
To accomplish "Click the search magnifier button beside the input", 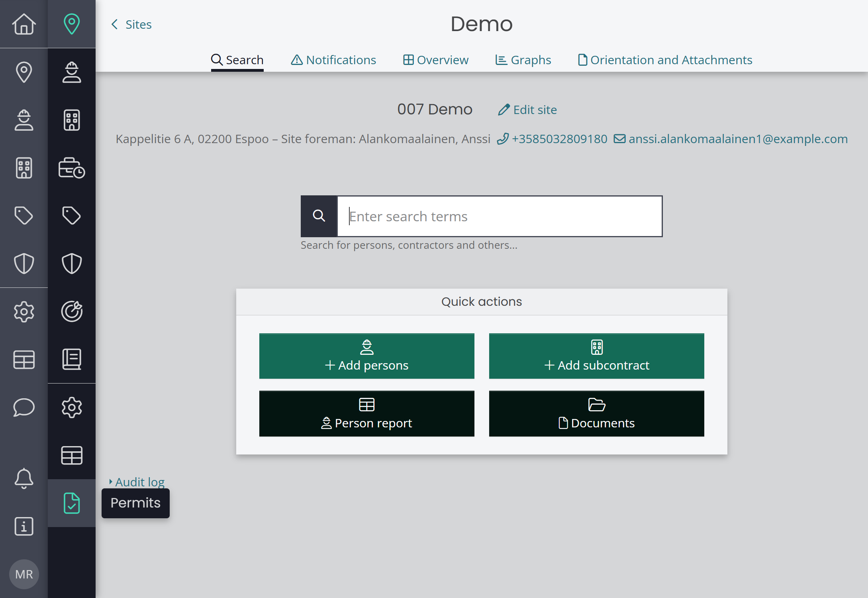I will (319, 216).
